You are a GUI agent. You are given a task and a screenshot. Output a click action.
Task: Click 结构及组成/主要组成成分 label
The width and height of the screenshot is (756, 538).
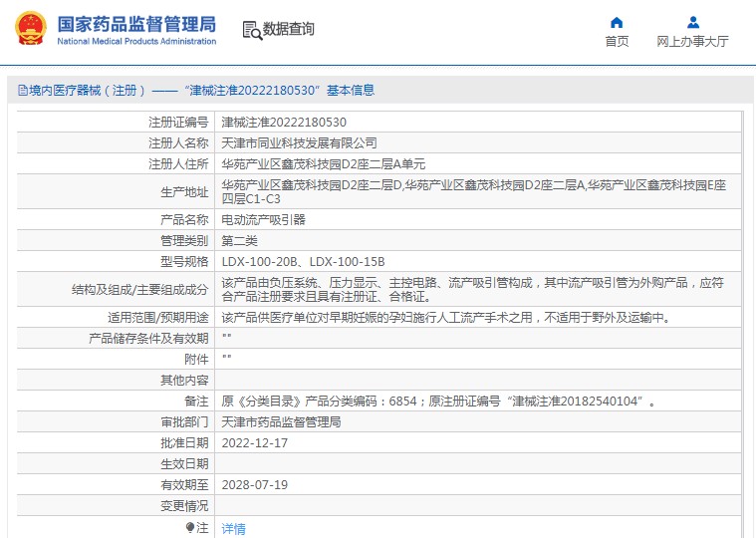point(139,290)
